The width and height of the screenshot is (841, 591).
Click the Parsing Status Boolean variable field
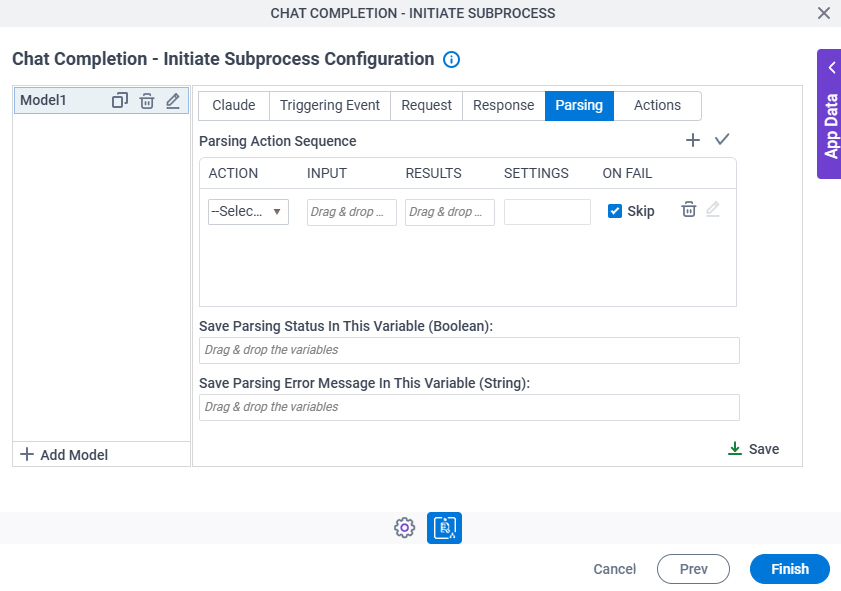click(469, 350)
